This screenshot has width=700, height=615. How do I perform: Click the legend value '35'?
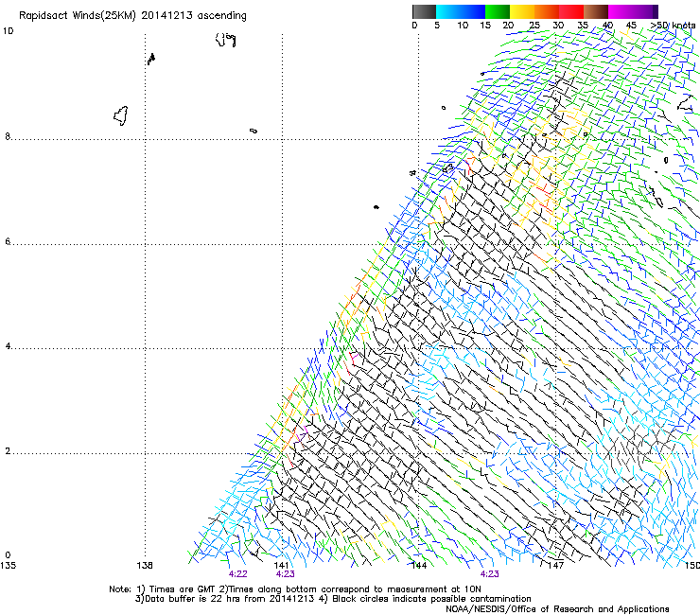[x=583, y=26]
